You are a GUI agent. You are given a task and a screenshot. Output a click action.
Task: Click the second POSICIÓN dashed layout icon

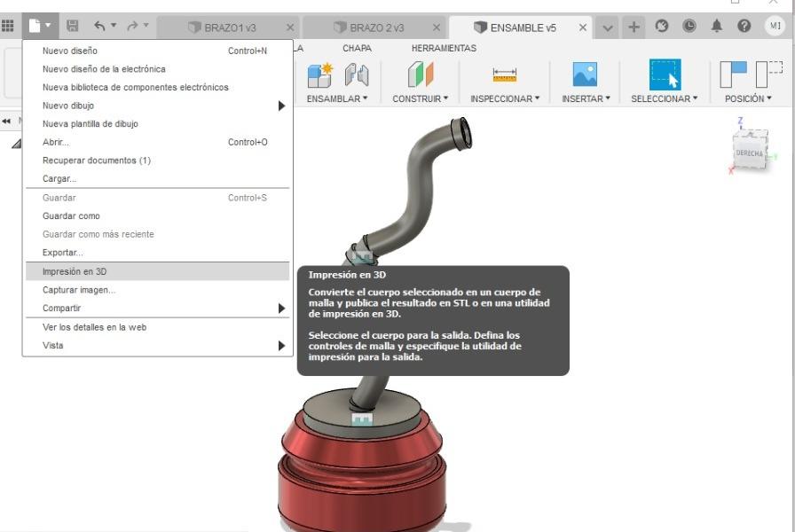pos(768,74)
